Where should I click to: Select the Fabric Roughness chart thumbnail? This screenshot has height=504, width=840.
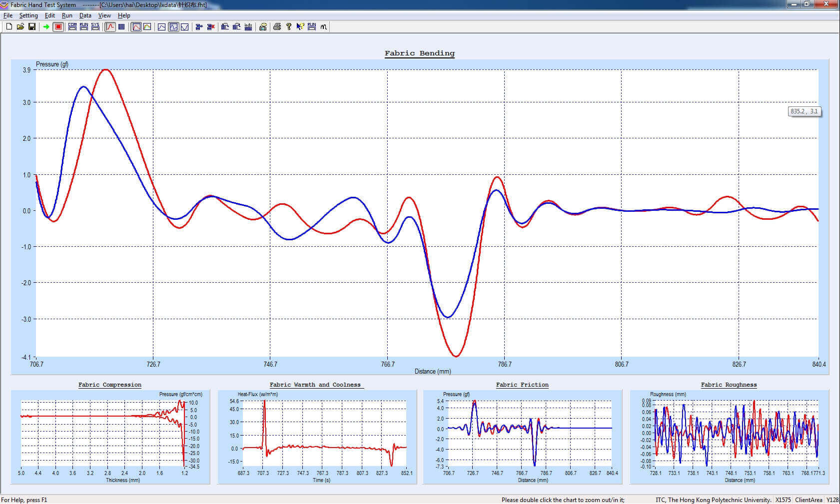pyautogui.click(x=730, y=437)
